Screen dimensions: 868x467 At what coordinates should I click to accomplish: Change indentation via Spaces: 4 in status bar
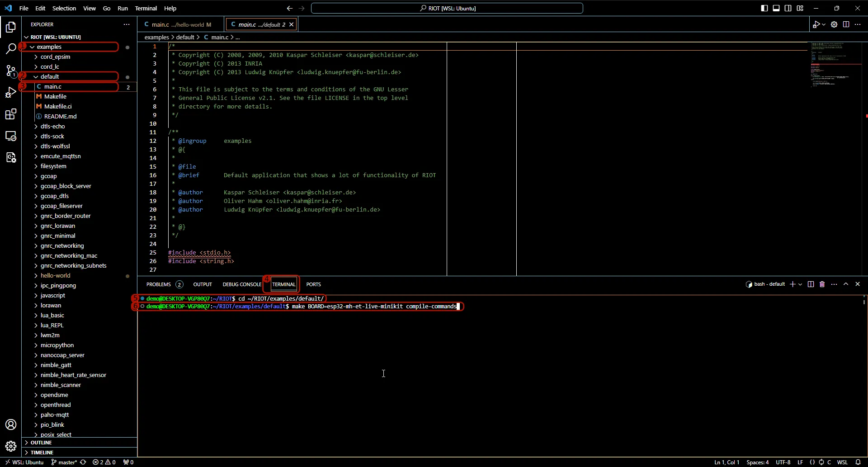[x=758, y=462]
